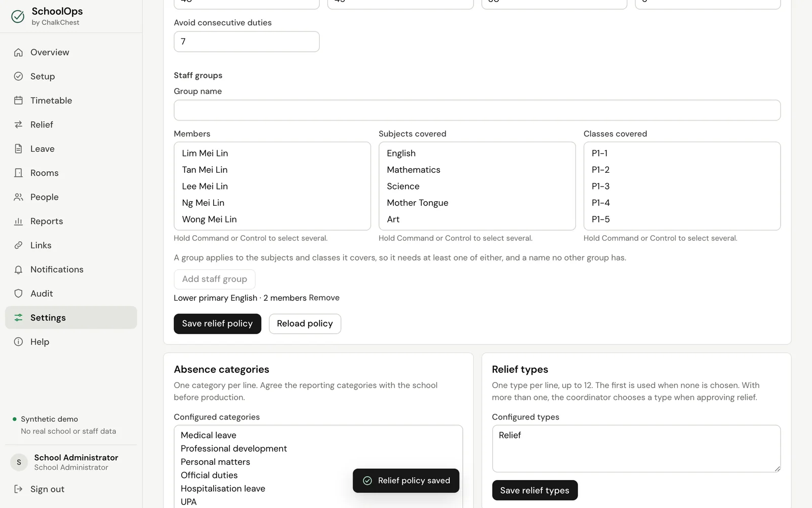The width and height of the screenshot is (812, 508).
Task: Click the Relief swap-arrows icon
Action: 18,124
